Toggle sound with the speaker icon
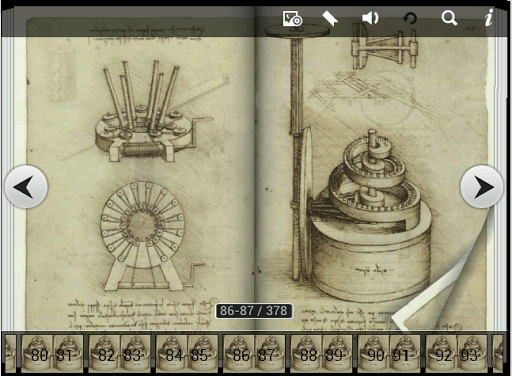Viewport: 512px width, 376px height. tap(370, 18)
